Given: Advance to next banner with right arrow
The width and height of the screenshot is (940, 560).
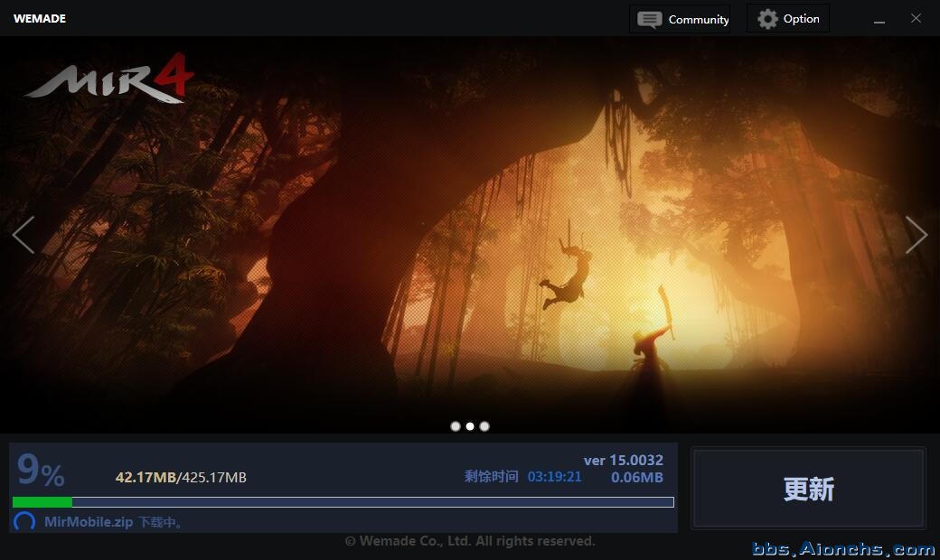Looking at the screenshot, I should point(916,235).
